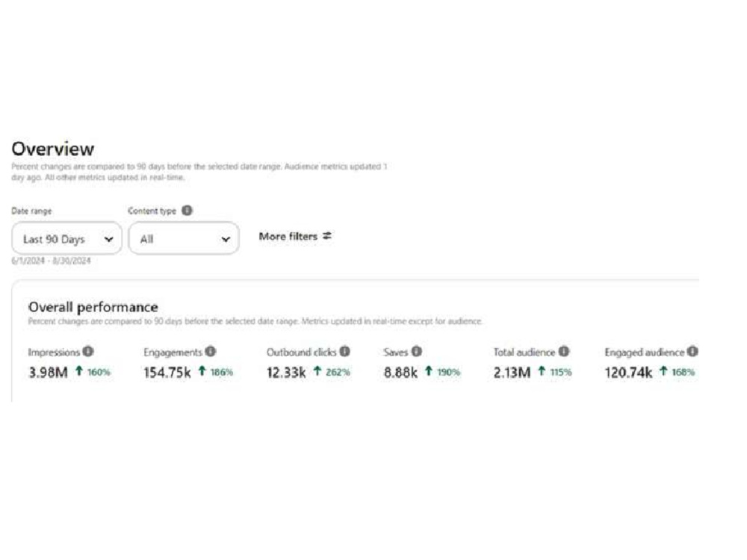Click the chevron in the All content box
The width and height of the screenshot is (747, 560).
click(226, 239)
